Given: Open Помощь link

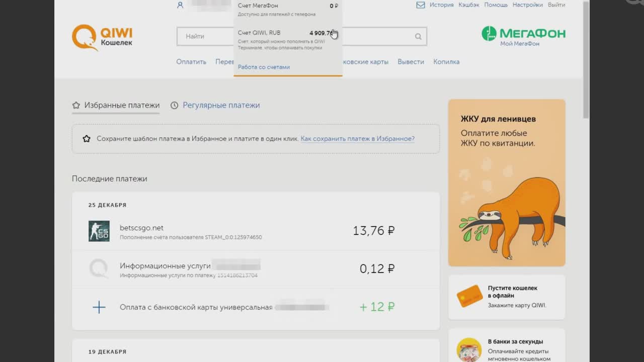Looking at the screenshot, I should point(496,5).
